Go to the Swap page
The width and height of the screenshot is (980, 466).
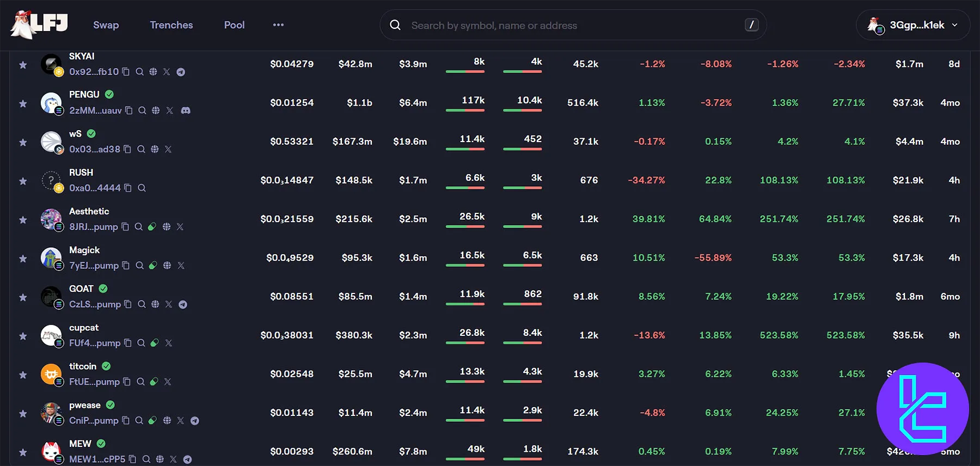click(x=106, y=25)
